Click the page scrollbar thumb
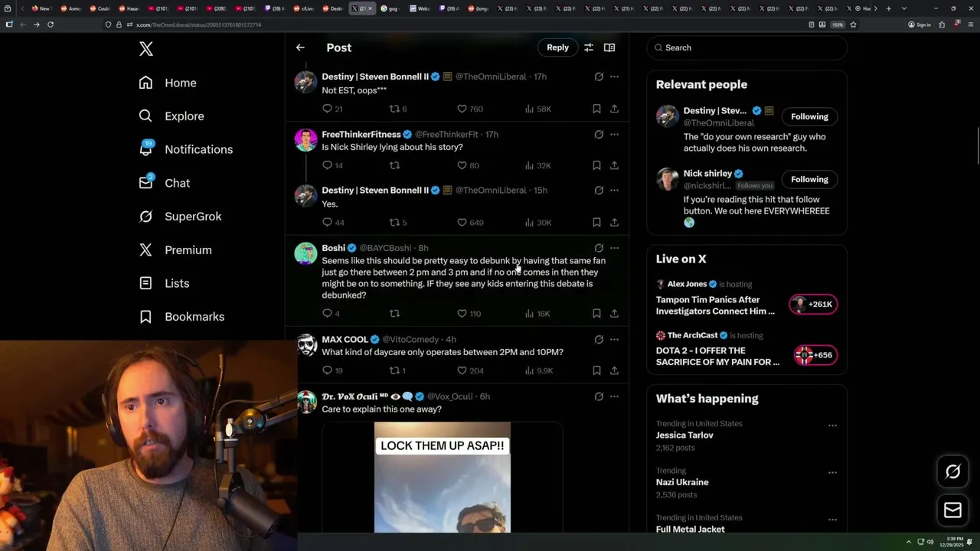 (x=977, y=146)
